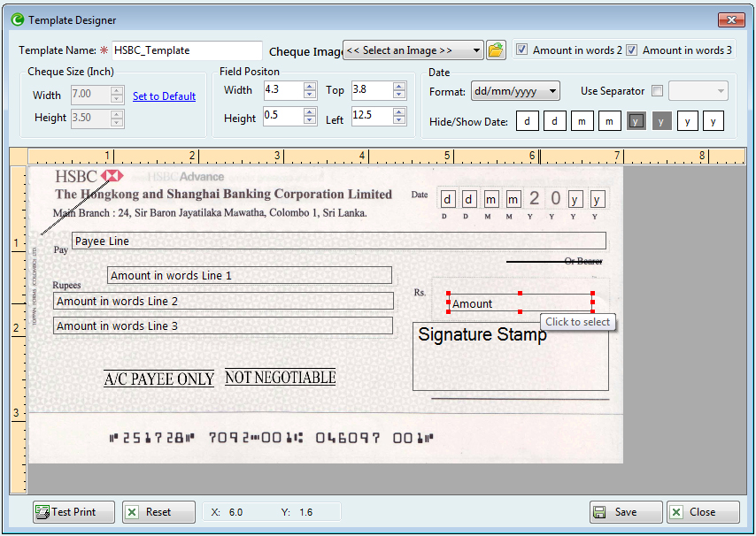Uncheck Amount in words 2 checkbox
The height and width of the screenshot is (536, 756).
[x=521, y=50]
